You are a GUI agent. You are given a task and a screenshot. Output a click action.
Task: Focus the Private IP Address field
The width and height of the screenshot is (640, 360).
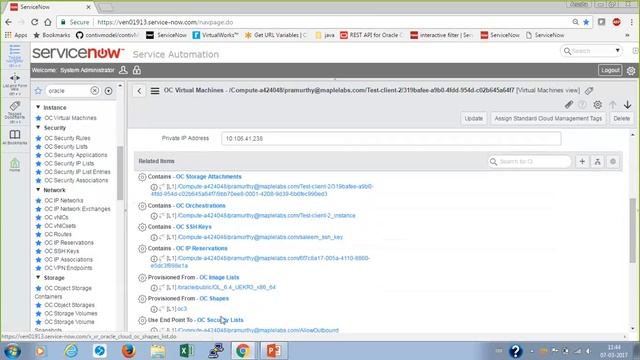pos(391,139)
